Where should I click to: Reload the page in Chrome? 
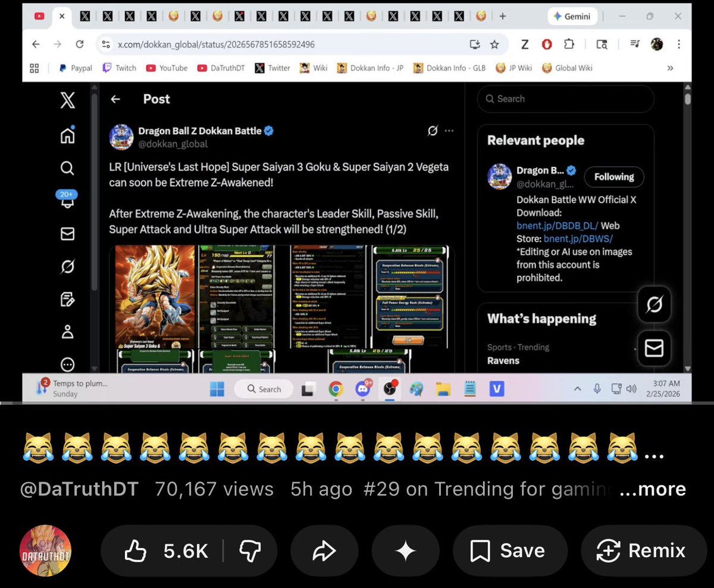click(x=80, y=44)
